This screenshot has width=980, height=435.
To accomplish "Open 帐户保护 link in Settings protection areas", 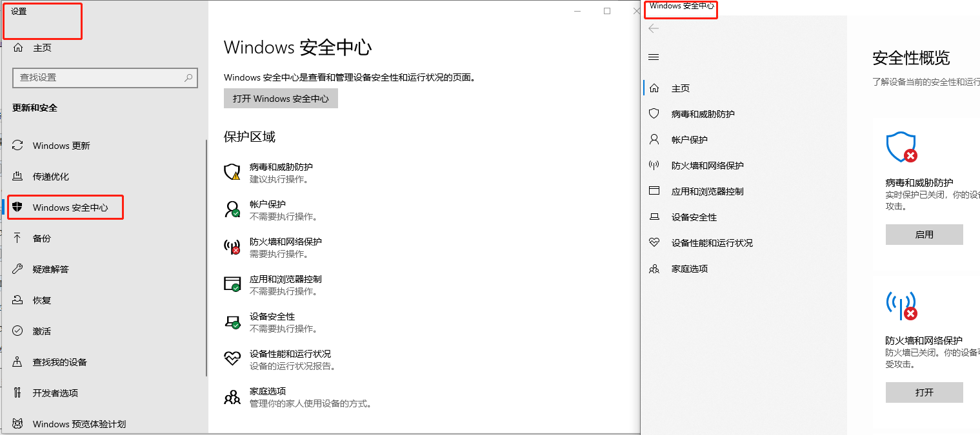I will 268,204.
